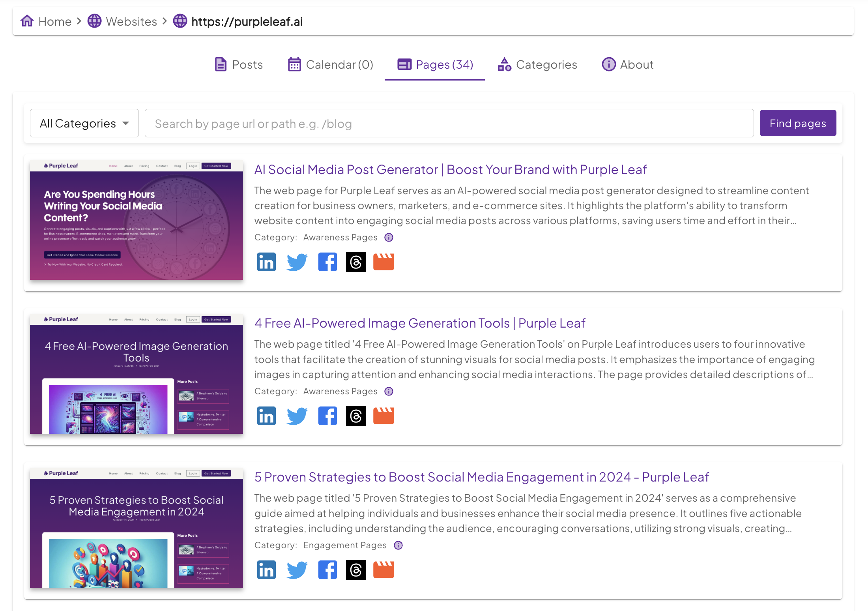Go to the Categories tab
Viewport: 868px width, 611px height.
(x=537, y=64)
